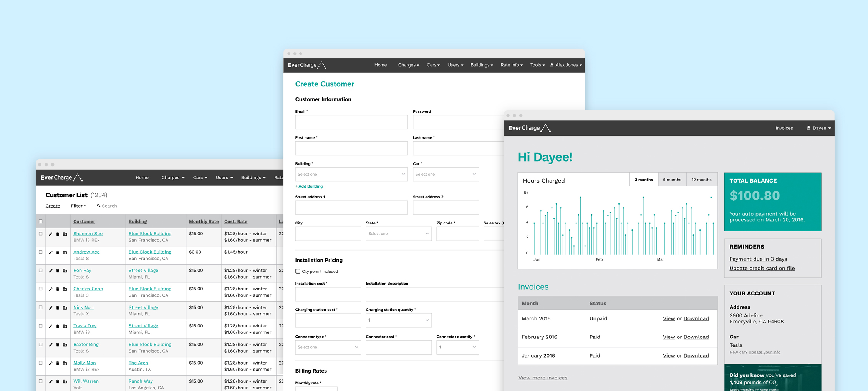Click the EverCharge logo in the Create Customer window
Viewport: 868px width, 391px height.
[307, 65]
